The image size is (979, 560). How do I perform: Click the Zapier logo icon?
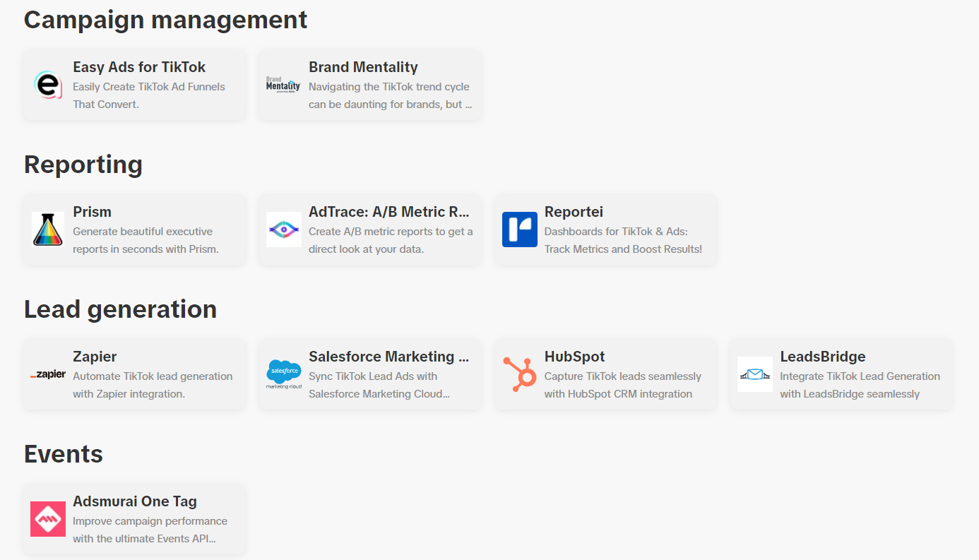(x=48, y=374)
